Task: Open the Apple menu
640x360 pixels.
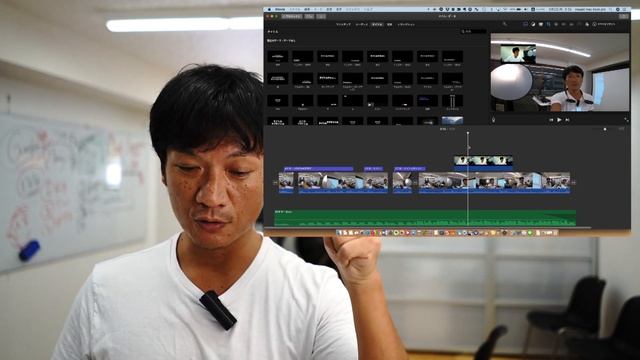Action: pyautogui.click(x=269, y=9)
